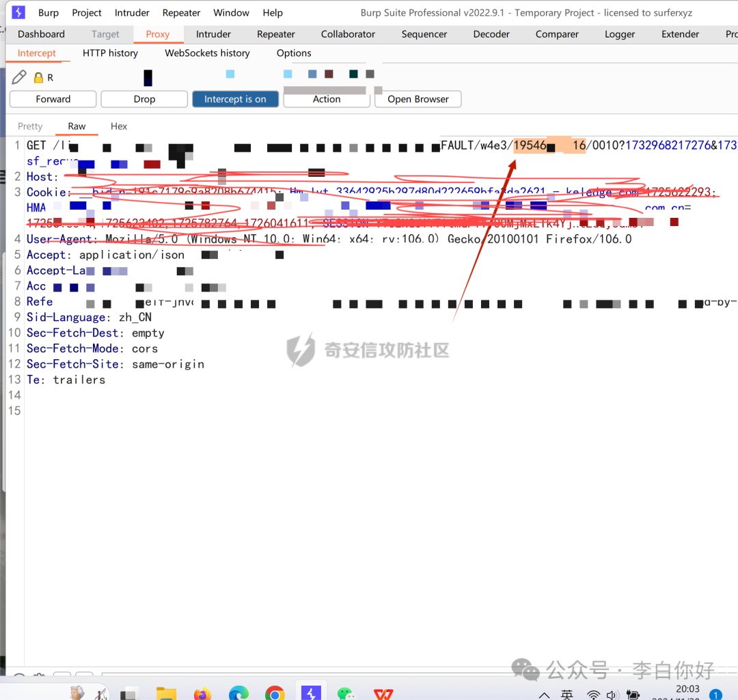Click the padlock HTTPS icon

(38, 78)
